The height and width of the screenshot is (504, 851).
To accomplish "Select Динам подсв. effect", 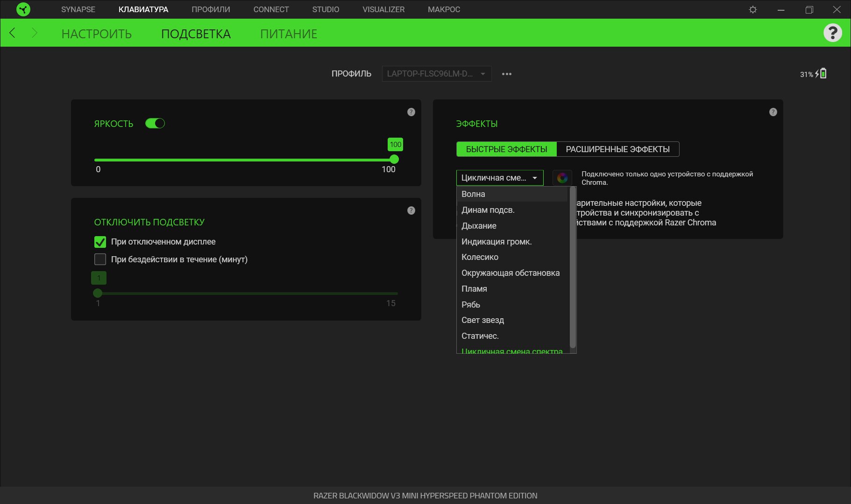I will pyautogui.click(x=512, y=210).
